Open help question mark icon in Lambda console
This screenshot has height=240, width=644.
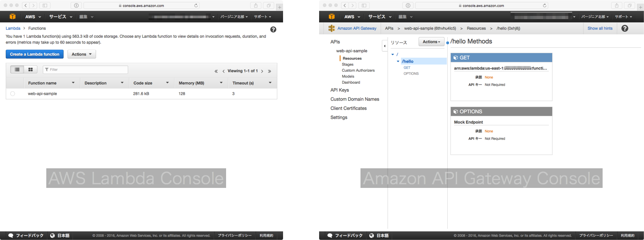point(273,29)
